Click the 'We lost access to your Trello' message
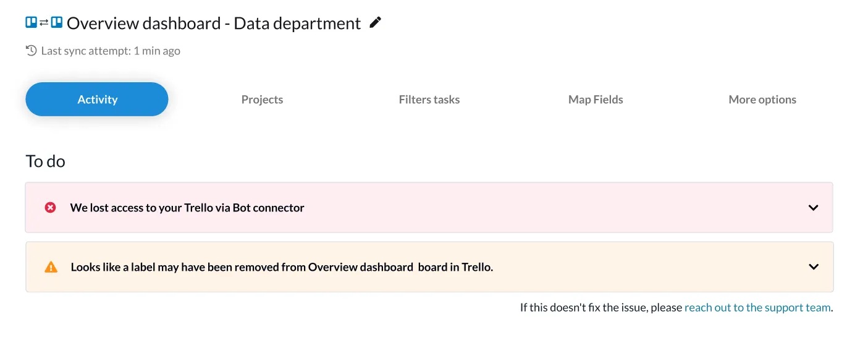Viewport: 868px width, 345px height. pyautogui.click(x=187, y=208)
